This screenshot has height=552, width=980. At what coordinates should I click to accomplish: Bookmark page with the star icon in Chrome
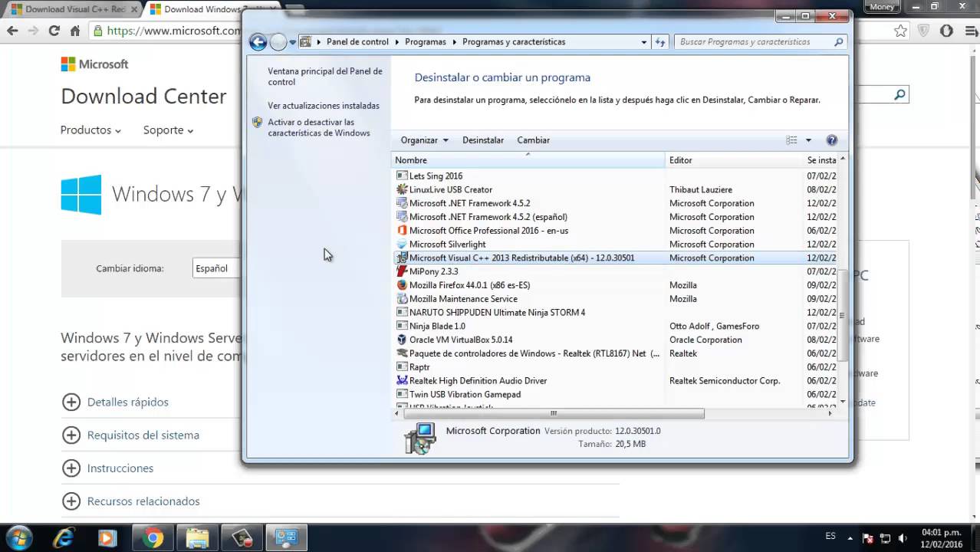click(900, 31)
